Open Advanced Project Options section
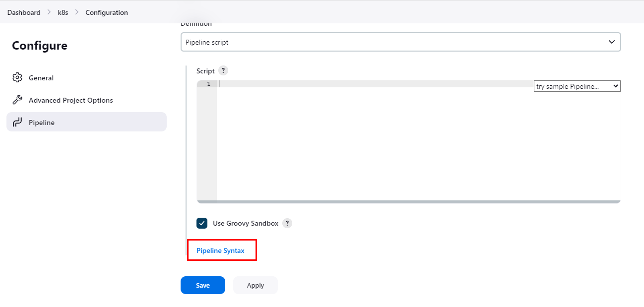This screenshot has width=644, height=307. pyautogui.click(x=70, y=100)
